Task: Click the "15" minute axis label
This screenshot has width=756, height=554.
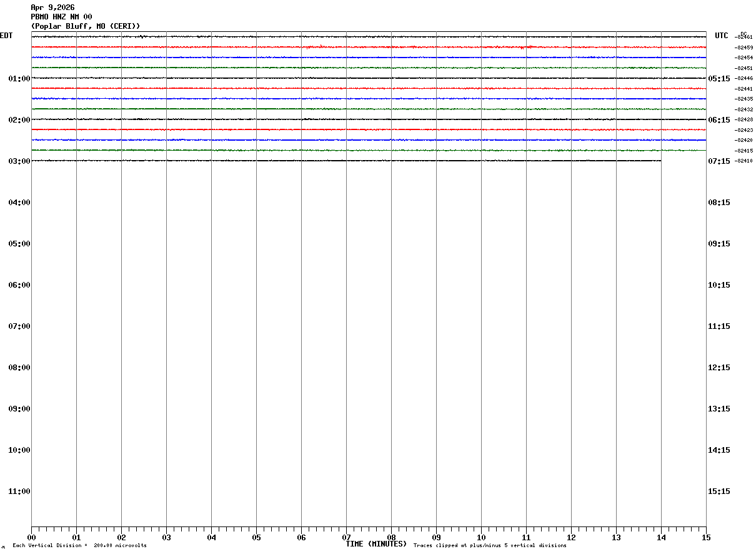Action: (706, 538)
